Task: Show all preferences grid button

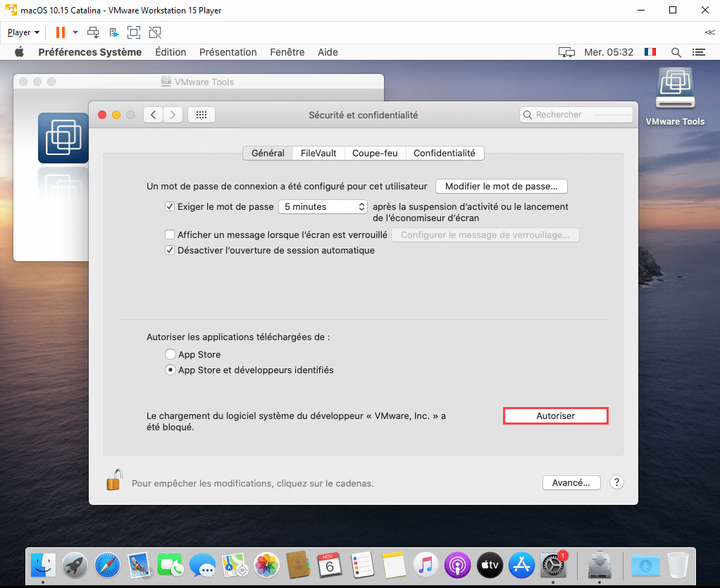Action: (x=201, y=115)
